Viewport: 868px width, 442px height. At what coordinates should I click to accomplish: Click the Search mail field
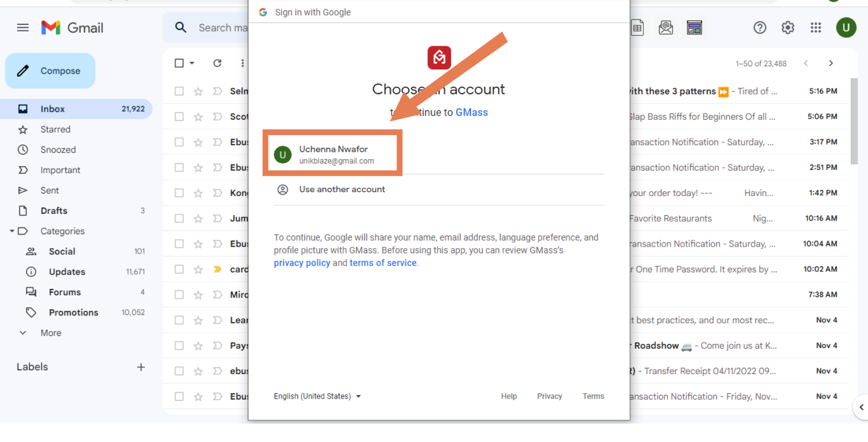(222, 28)
